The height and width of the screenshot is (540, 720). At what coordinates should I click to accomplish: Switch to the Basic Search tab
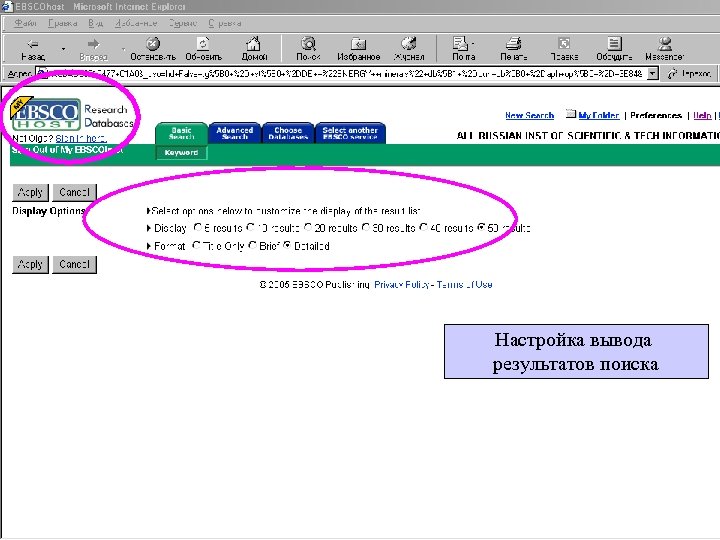pos(181,133)
